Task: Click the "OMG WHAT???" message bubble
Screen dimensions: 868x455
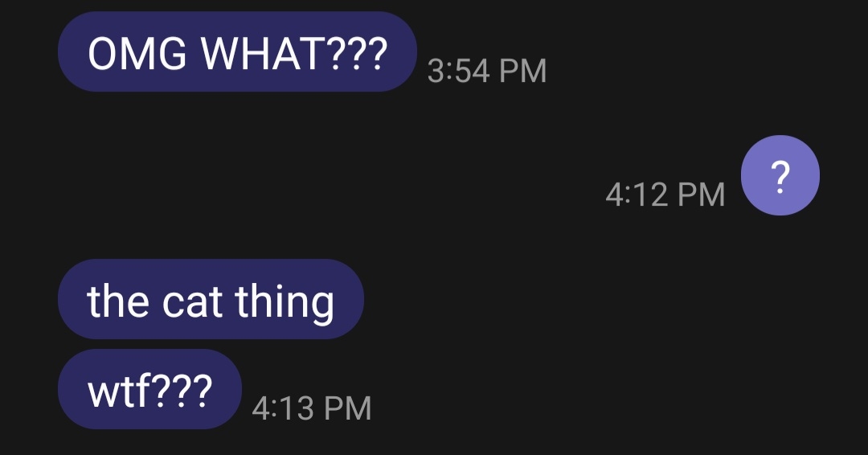Action: [x=237, y=52]
